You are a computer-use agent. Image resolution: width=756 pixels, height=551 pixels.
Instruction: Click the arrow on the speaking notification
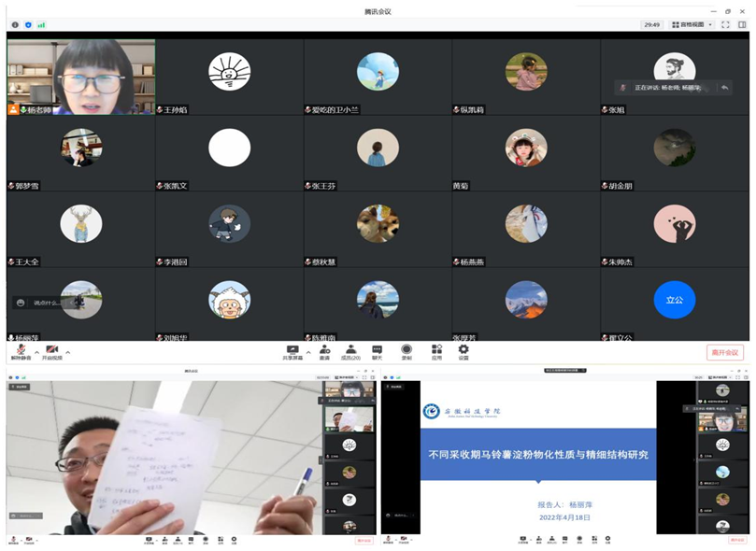724,87
